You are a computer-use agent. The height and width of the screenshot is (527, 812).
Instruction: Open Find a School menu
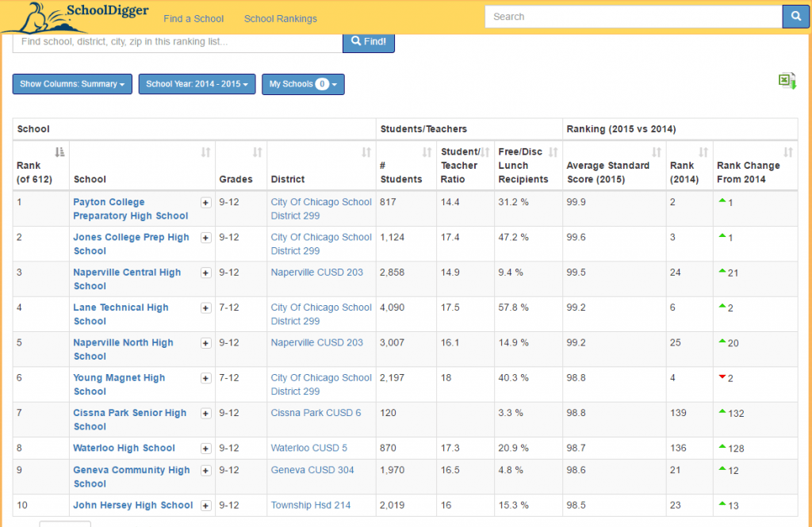pos(193,18)
